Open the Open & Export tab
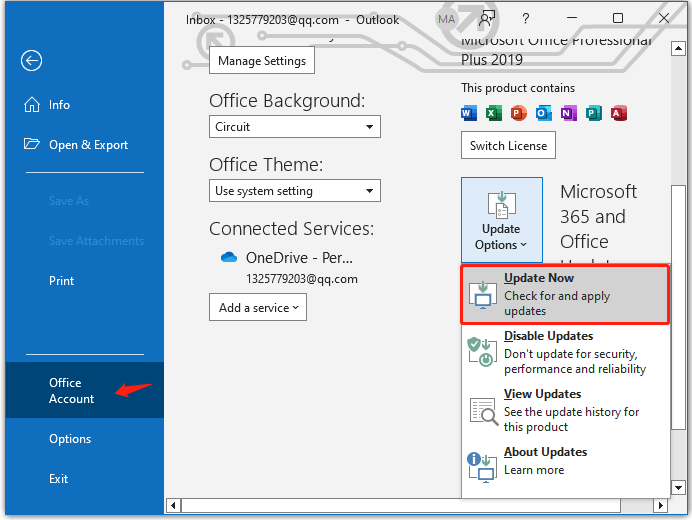 [84, 144]
